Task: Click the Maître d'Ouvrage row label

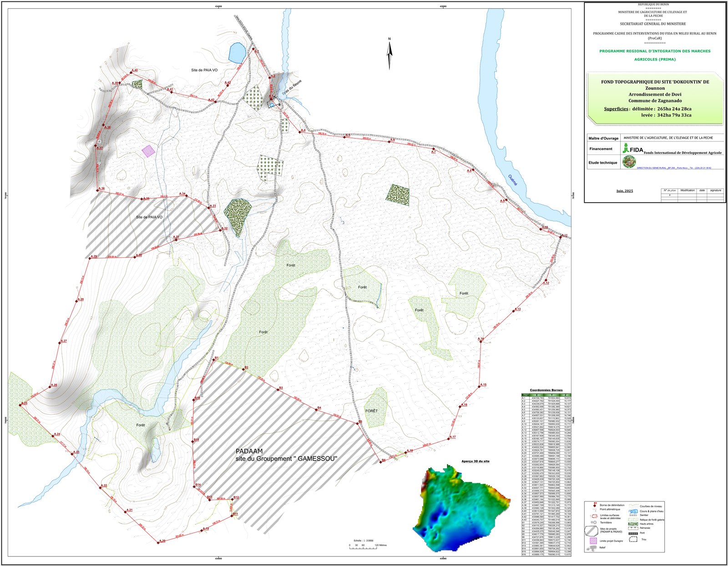Action: click(x=603, y=138)
